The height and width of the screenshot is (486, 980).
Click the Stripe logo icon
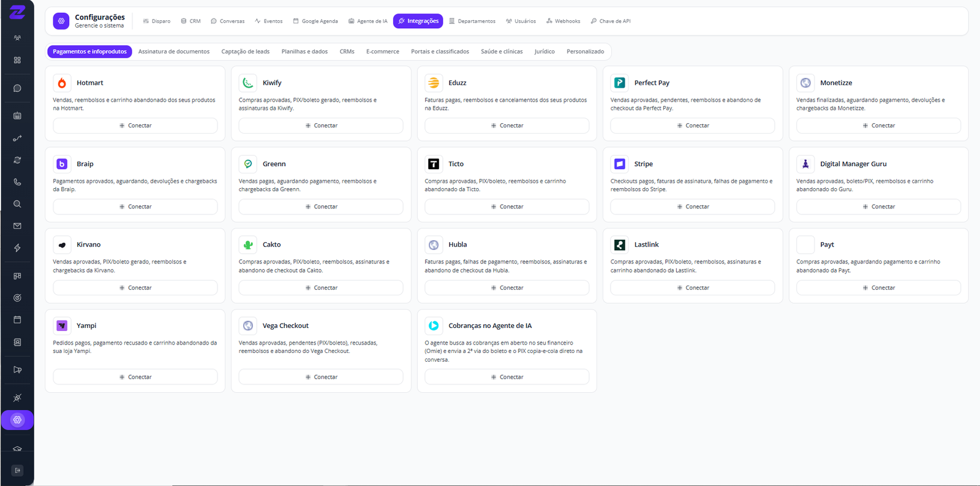tap(619, 164)
